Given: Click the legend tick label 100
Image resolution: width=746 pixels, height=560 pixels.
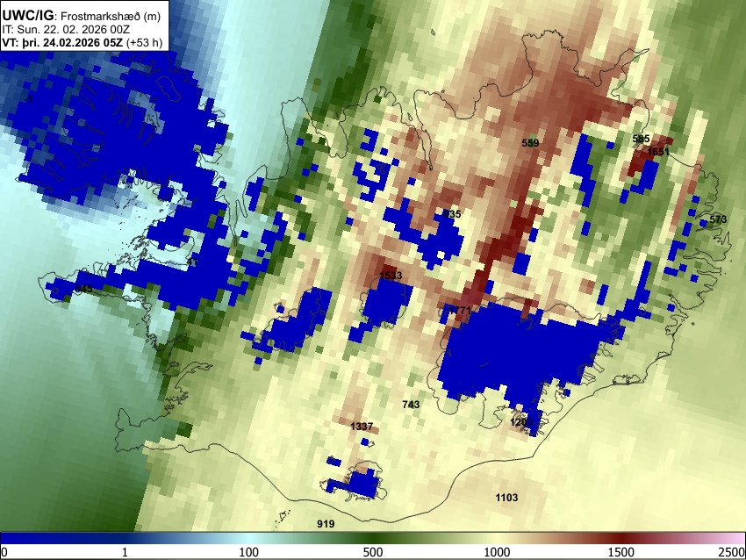Looking at the screenshot, I should pos(249,552).
